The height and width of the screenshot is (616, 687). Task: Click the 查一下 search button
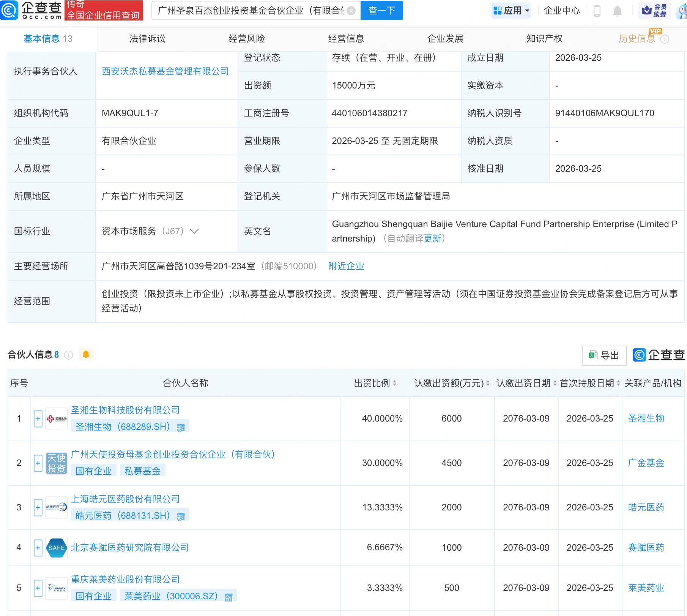click(x=381, y=11)
